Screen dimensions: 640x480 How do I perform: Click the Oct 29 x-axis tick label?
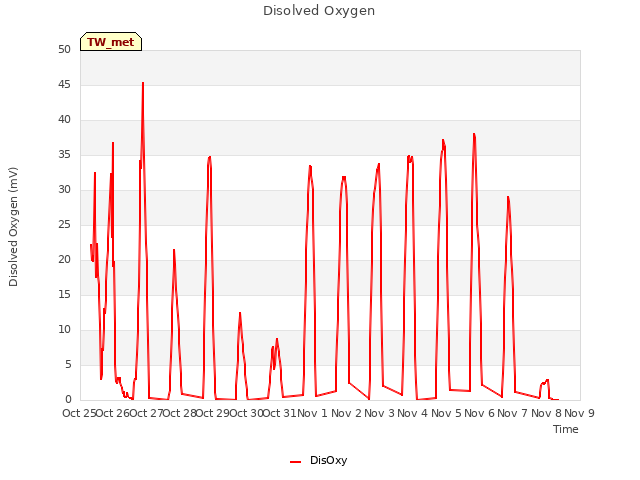213,413
